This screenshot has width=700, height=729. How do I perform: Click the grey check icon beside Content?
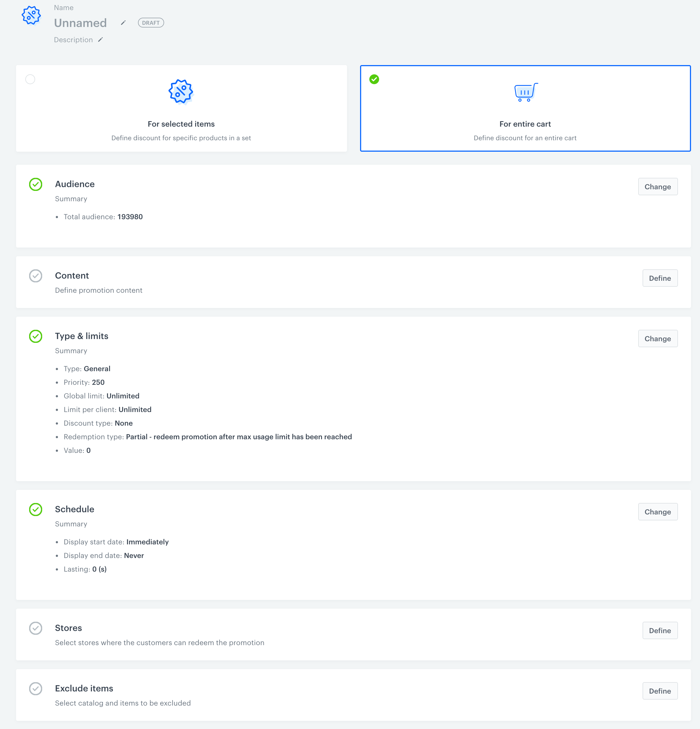coord(36,276)
